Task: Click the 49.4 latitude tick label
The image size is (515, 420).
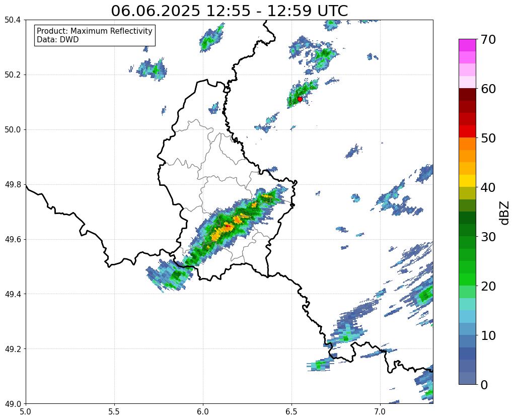Action: tap(13, 294)
